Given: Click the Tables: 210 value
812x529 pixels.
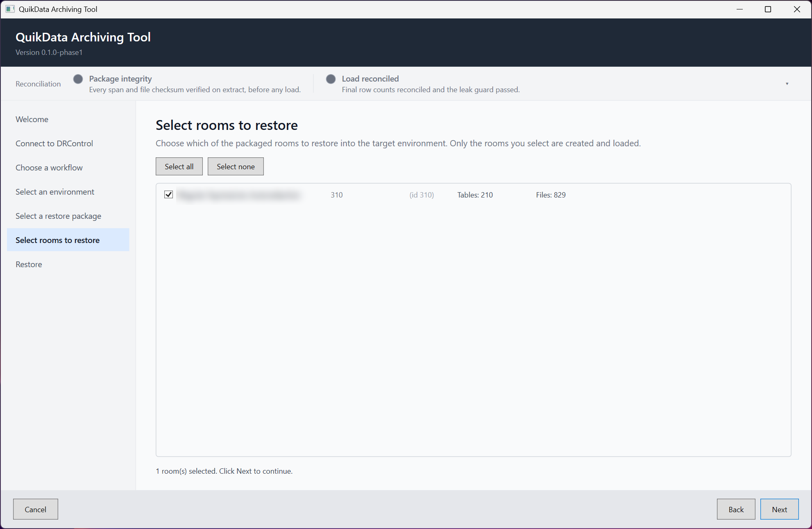Looking at the screenshot, I should [475, 195].
